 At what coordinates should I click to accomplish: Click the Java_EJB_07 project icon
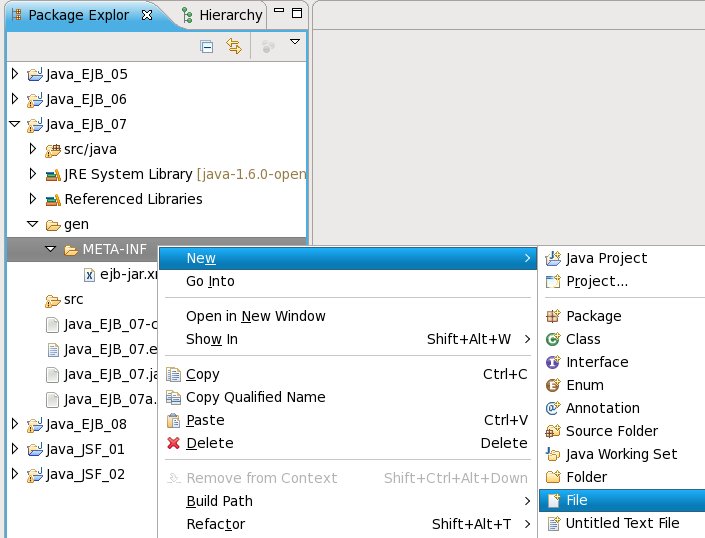click(x=35, y=124)
